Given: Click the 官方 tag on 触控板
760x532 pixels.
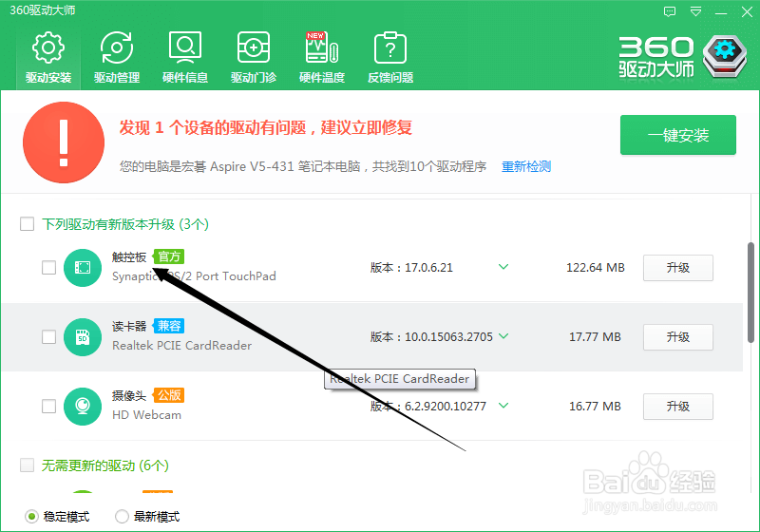Looking at the screenshot, I should [169, 256].
